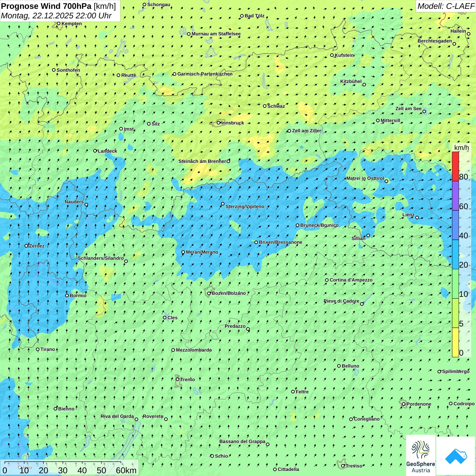
Task: Click the Bruneck/Brunico label
Action: point(319,225)
